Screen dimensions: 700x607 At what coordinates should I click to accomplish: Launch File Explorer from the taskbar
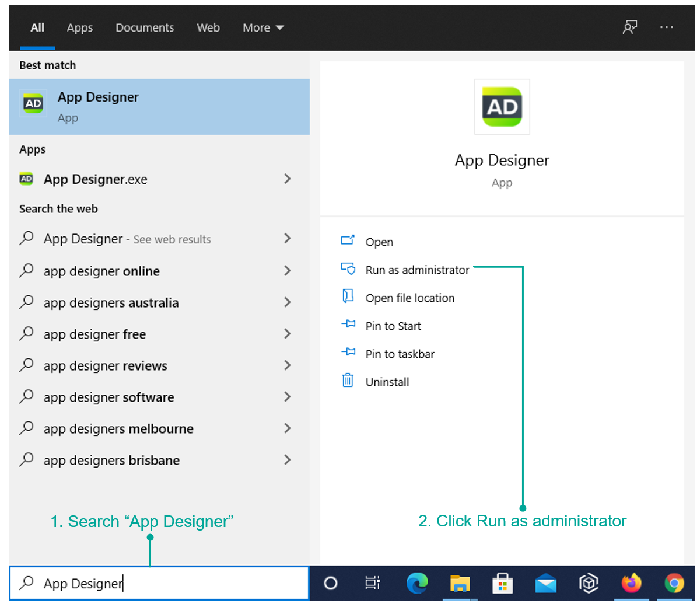tap(460, 583)
